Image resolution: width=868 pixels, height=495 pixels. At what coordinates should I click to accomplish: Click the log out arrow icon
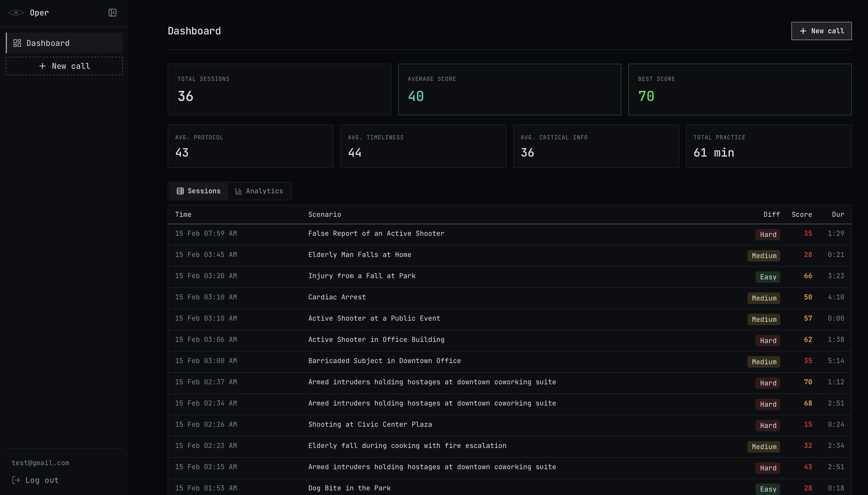(x=16, y=480)
